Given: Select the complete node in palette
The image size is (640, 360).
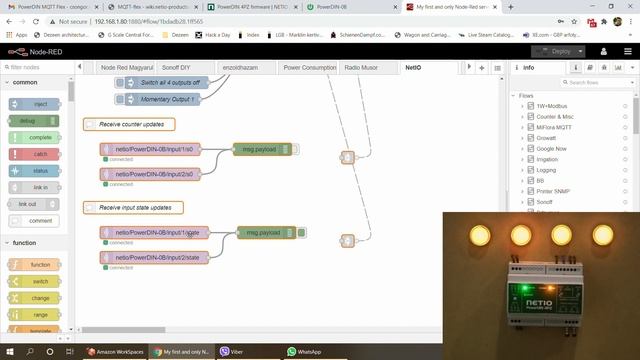Looking at the screenshot, I should point(34,138).
